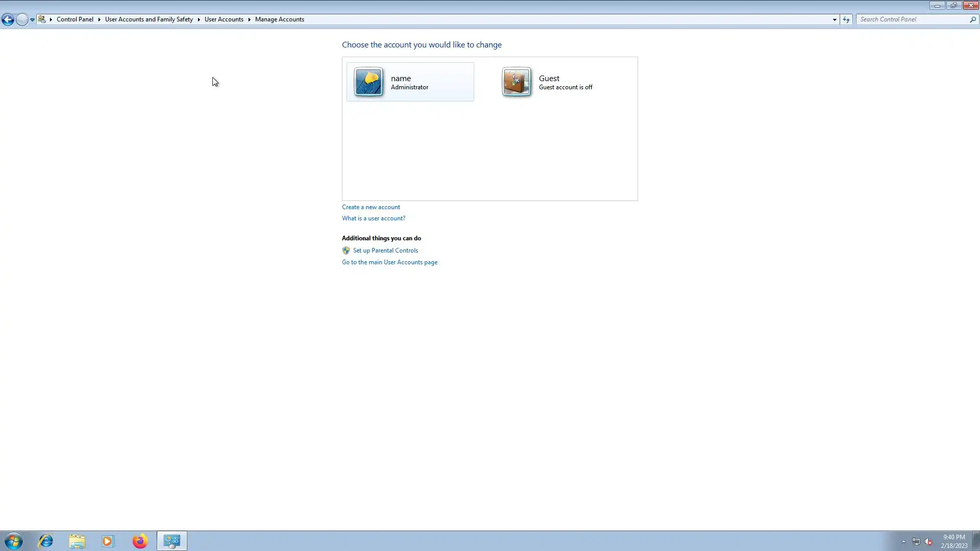Click the Parental Controls shield icon
The width and height of the screenshot is (980, 551).
pos(346,251)
